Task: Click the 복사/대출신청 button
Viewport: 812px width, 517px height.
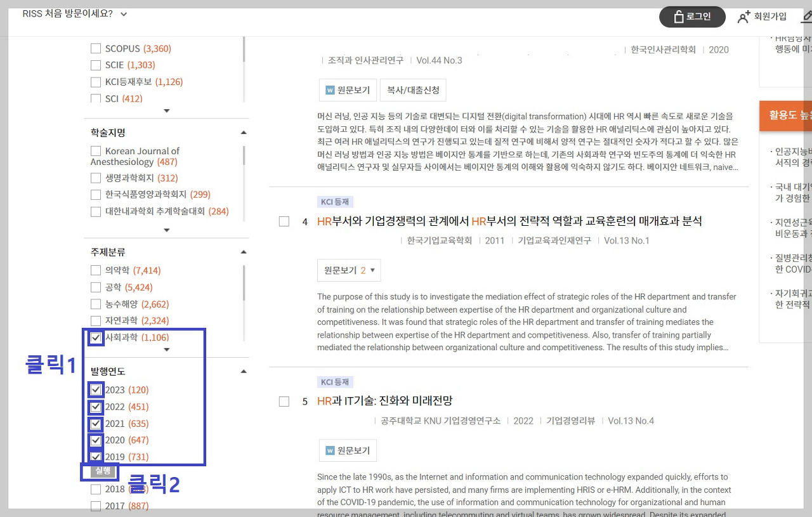Action: coord(413,90)
